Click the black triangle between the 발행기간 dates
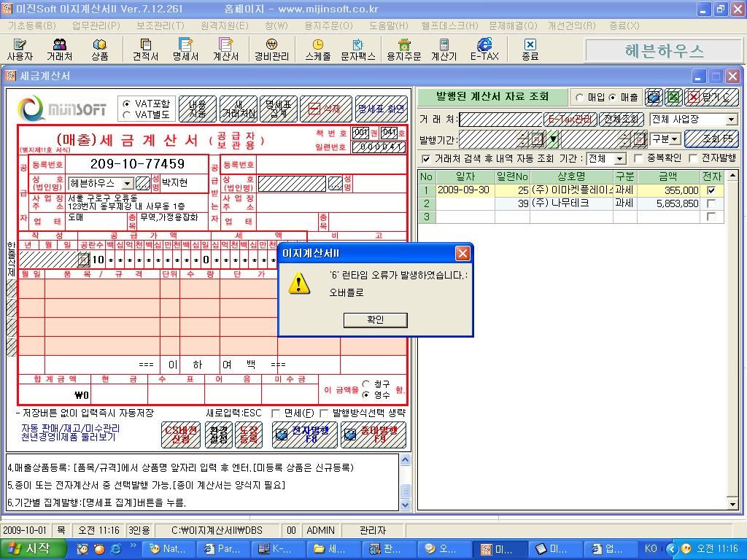Viewport: 747px width, 560px height. click(553, 139)
